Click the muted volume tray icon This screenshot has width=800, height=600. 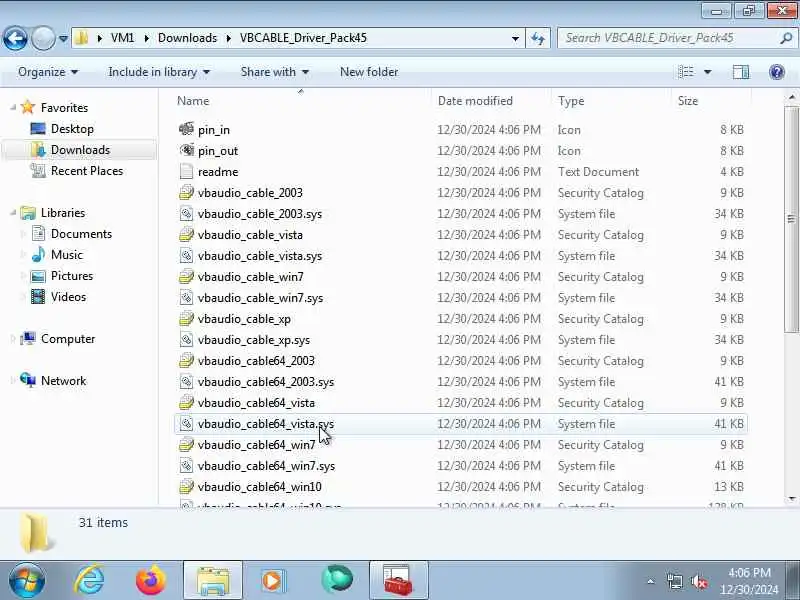point(698,581)
